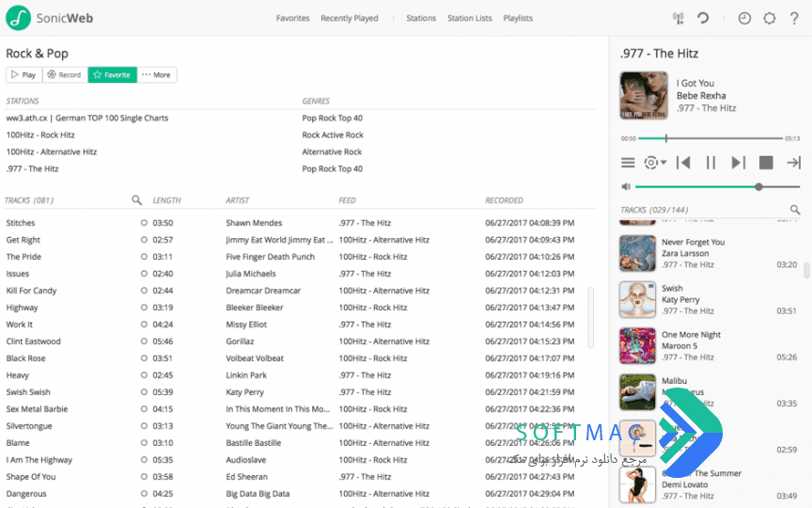Adjust the volume slider handle
This screenshot has height=508, width=812.
(x=758, y=186)
